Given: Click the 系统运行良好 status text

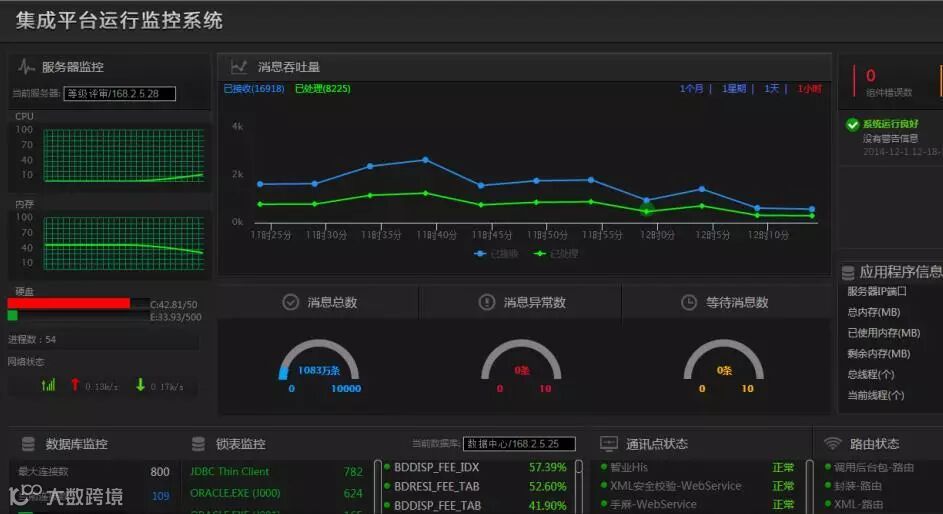Looking at the screenshot, I should click(891, 124).
